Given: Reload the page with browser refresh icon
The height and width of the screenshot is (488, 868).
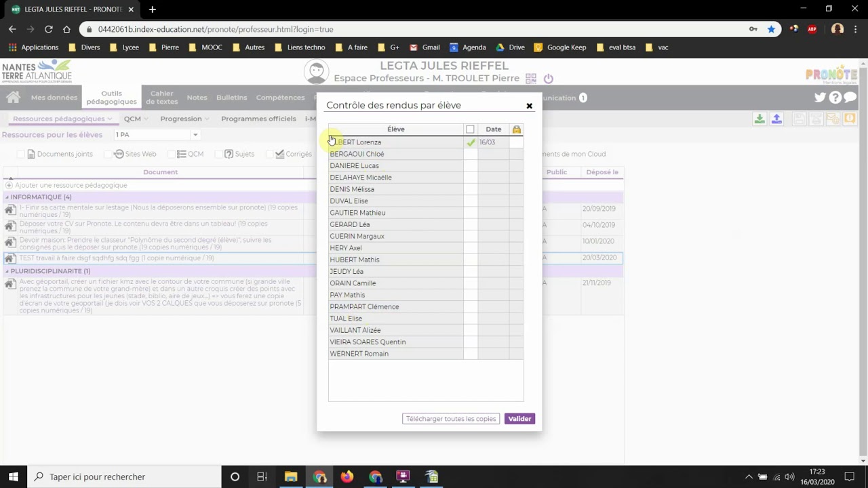Looking at the screenshot, I should click(48, 29).
